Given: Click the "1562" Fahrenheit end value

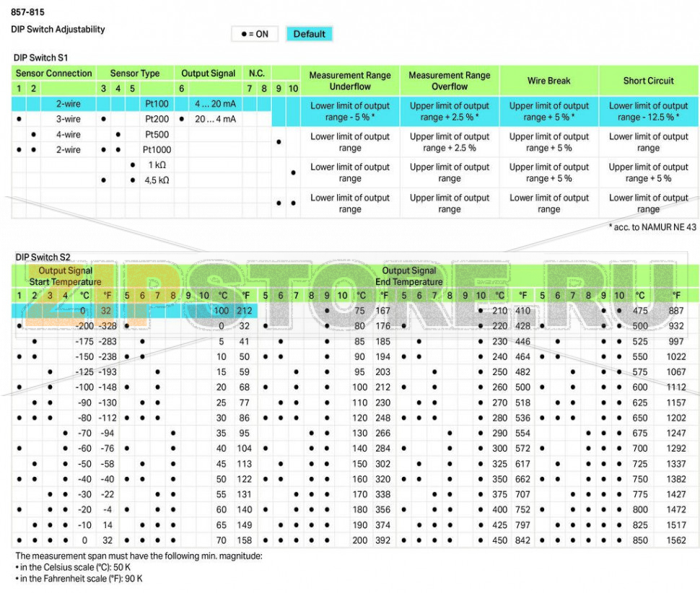Looking at the screenshot, I should [x=676, y=540].
